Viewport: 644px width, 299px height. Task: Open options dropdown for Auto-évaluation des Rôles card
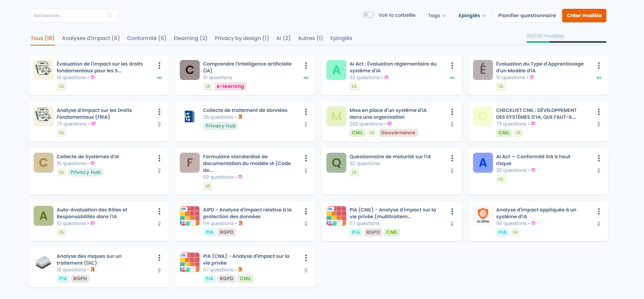tap(159, 211)
